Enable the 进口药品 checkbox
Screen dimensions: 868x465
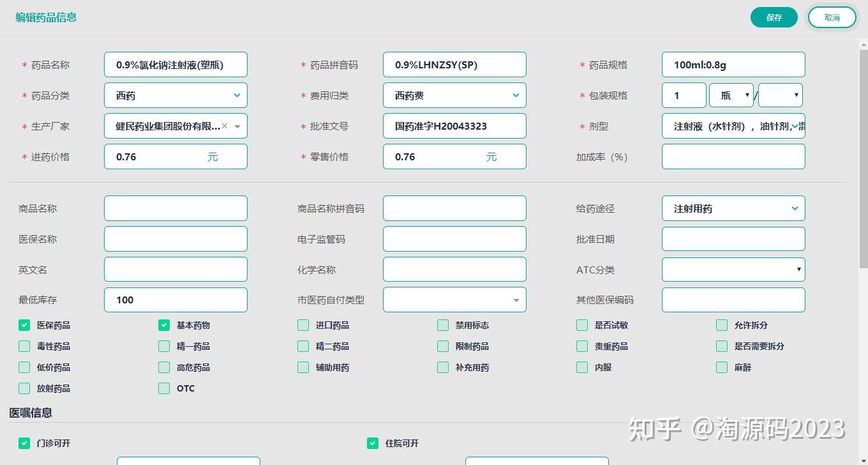coord(303,324)
